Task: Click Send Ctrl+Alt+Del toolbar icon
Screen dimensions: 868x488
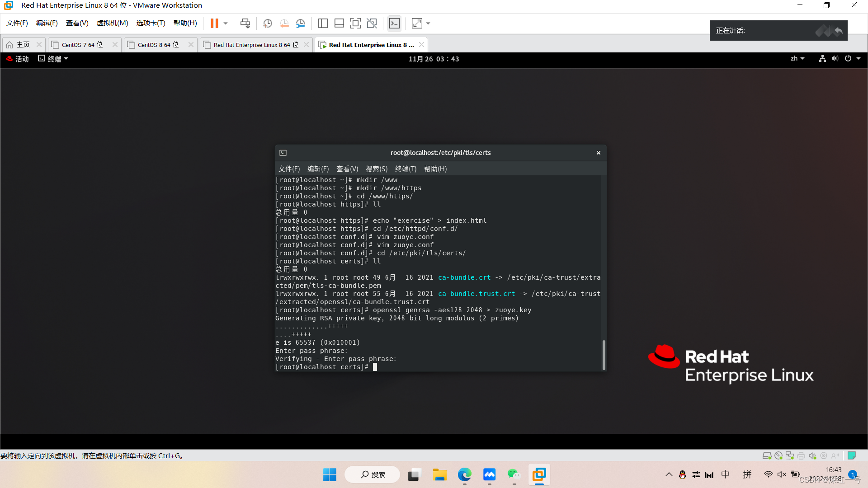Action: 245,23
